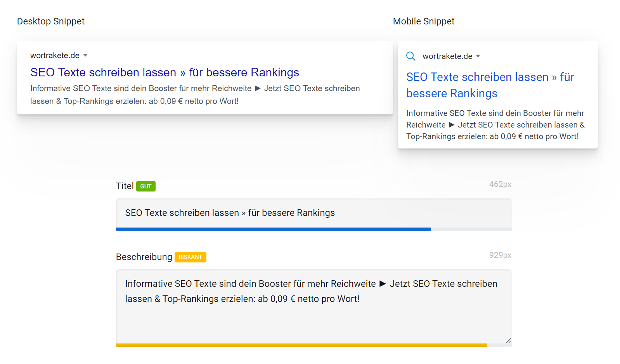
Task: Click the search magnifier icon in mobile snippet
Action: click(x=410, y=56)
